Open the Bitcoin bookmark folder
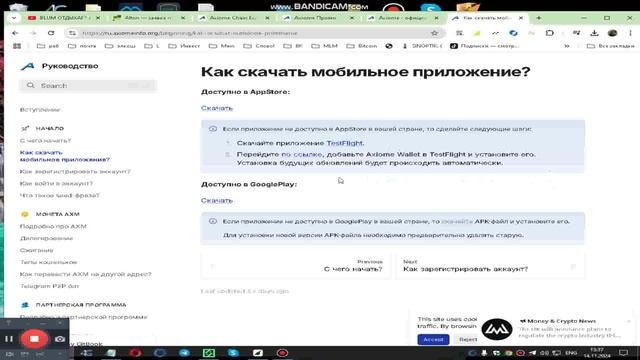This screenshot has height=360, width=640. (x=362, y=46)
